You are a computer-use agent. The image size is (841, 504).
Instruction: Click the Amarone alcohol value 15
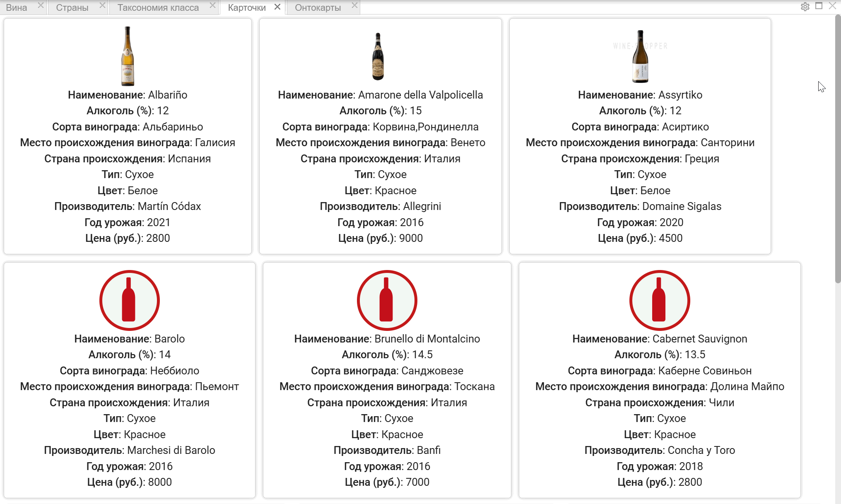click(x=416, y=111)
